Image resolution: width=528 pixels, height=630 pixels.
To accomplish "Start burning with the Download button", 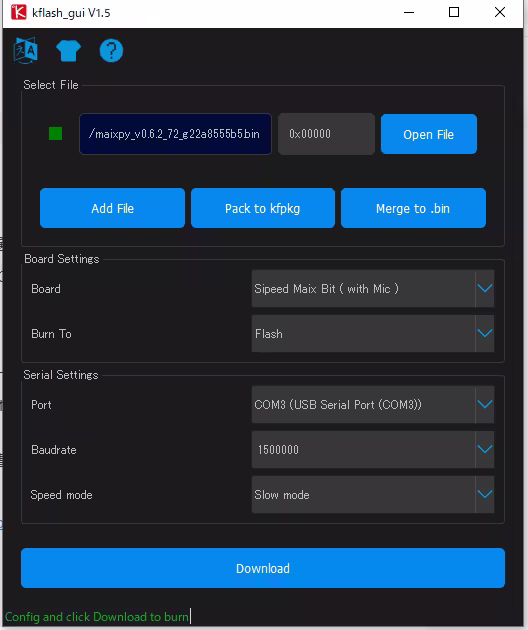I will (263, 568).
